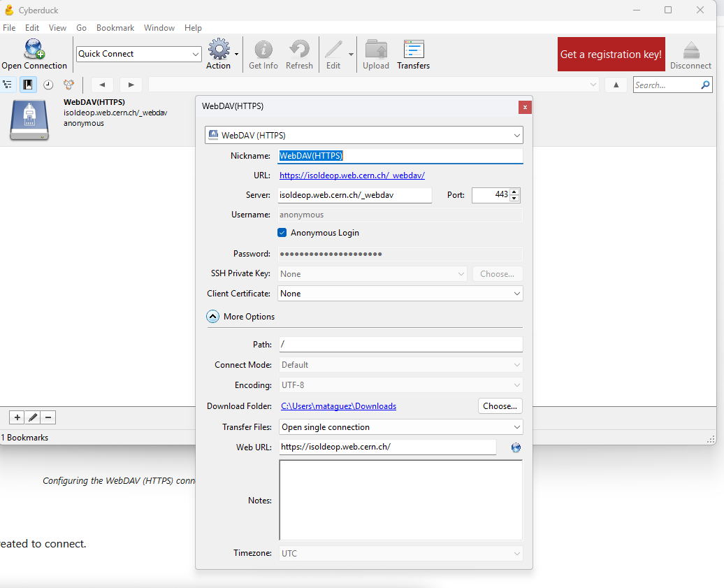Open Web URL globe icon in browser

516,447
